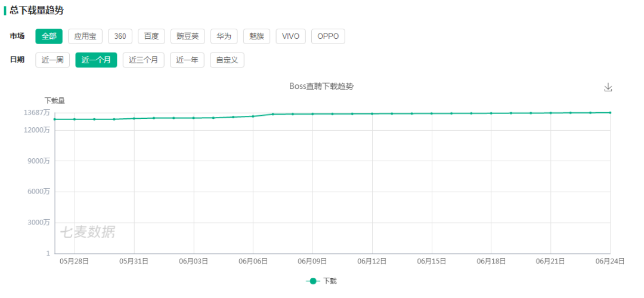
Task: Click the 05月31日 x-axis label
Action: (x=134, y=261)
